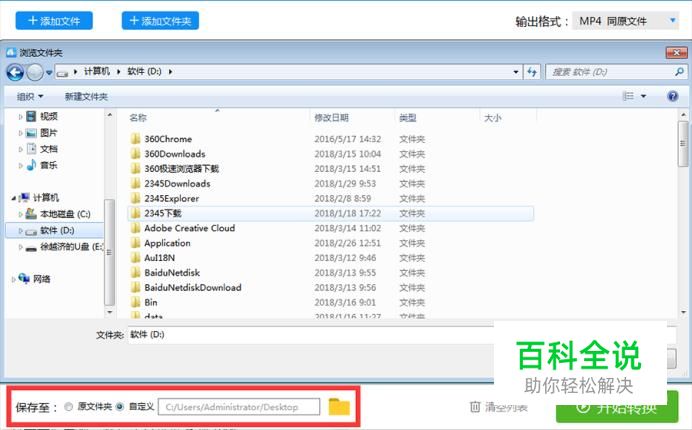Click the 网络 network icon
This screenshot has width=692, height=430.
pyautogui.click(x=24, y=278)
